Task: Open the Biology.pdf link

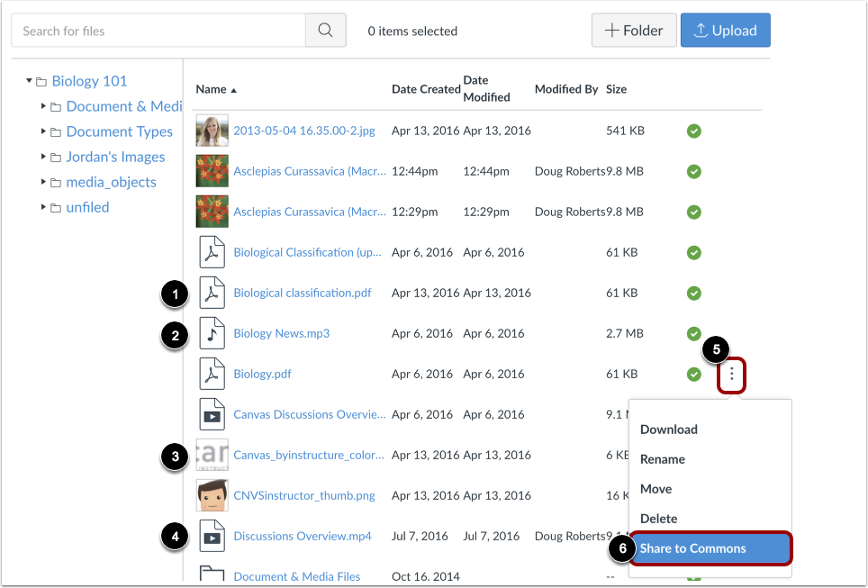Action: coord(262,374)
